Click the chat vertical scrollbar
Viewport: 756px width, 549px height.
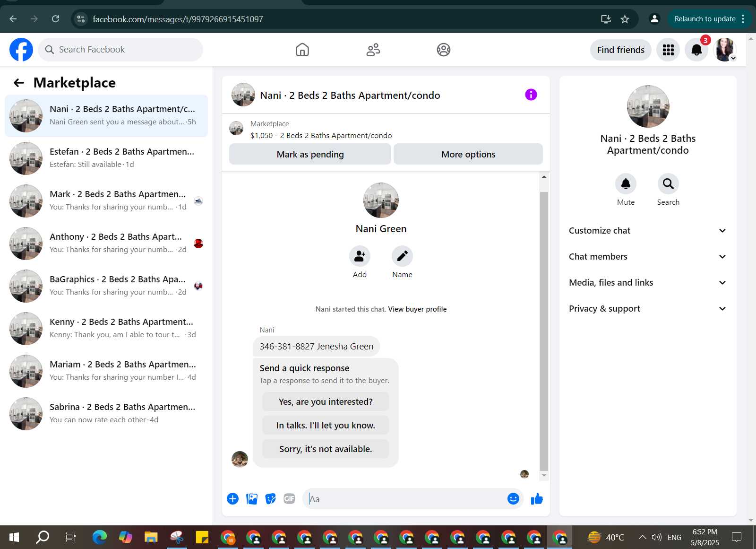(x=544, y=331)
